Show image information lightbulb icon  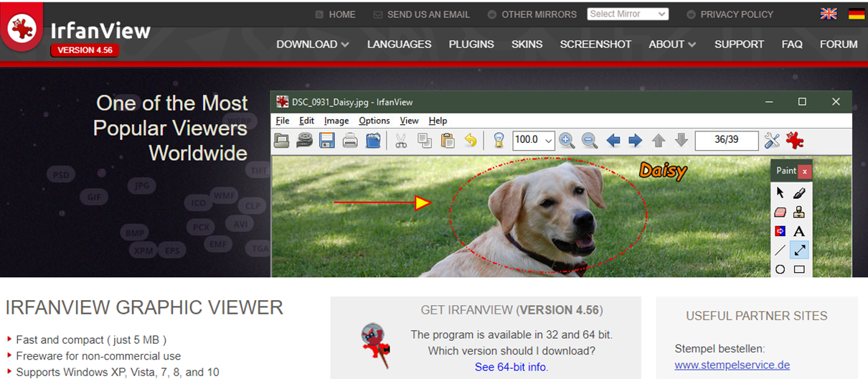(499, 140)
